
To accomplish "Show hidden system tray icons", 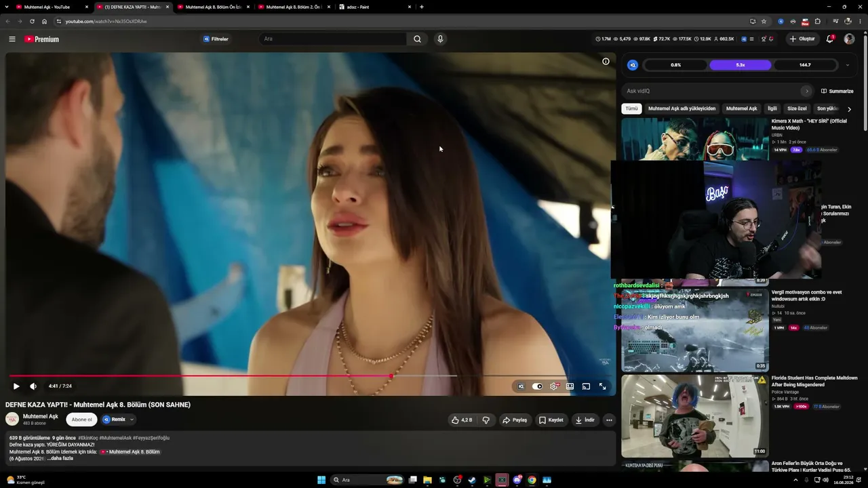I will (795, 480).
